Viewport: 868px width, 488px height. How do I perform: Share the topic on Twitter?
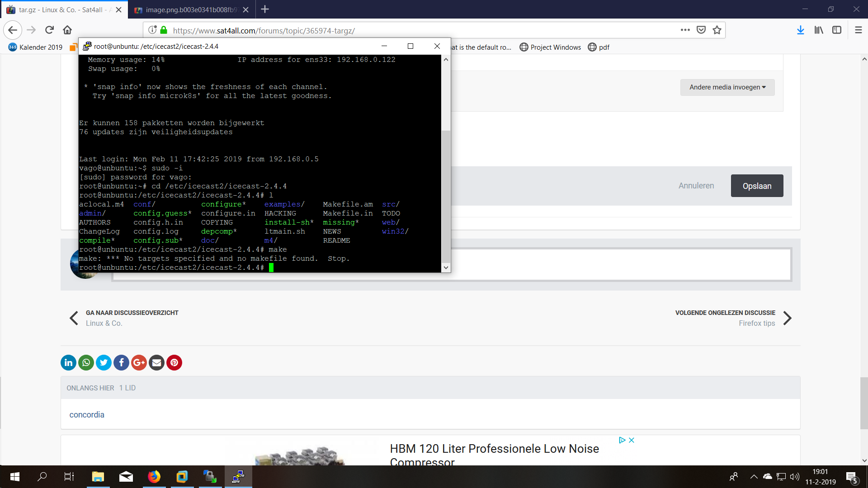point(104,362)
